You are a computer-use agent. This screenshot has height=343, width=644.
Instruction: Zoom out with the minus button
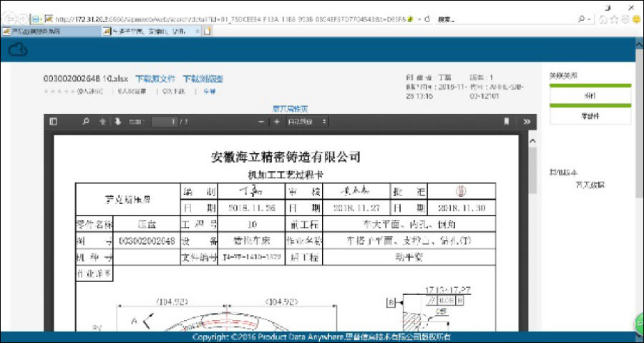[x=262, y=122]
